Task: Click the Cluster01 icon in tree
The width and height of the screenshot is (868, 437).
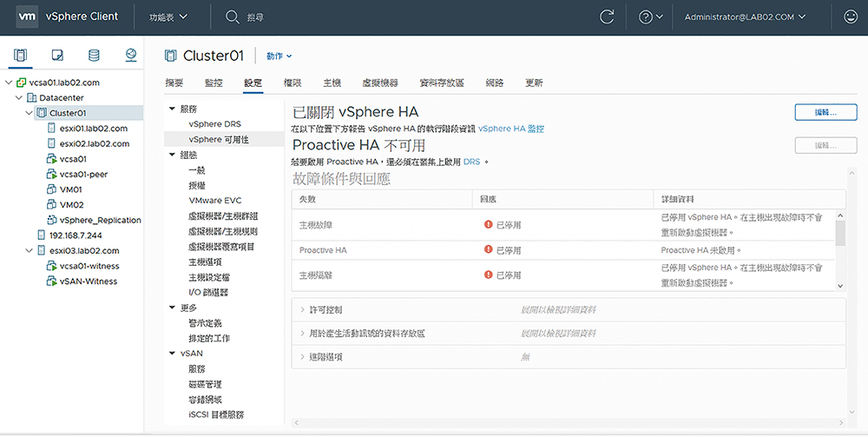Action: coord(42,113)
